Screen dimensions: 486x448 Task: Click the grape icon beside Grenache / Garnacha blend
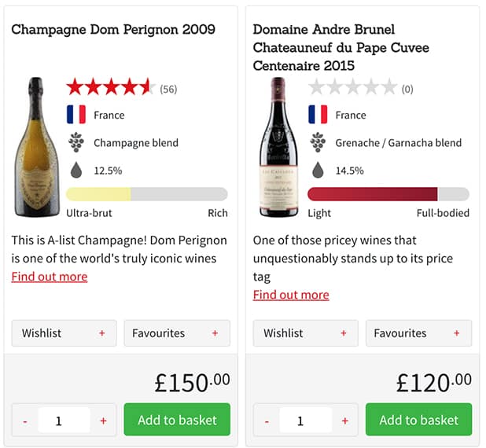pos(318,142)
